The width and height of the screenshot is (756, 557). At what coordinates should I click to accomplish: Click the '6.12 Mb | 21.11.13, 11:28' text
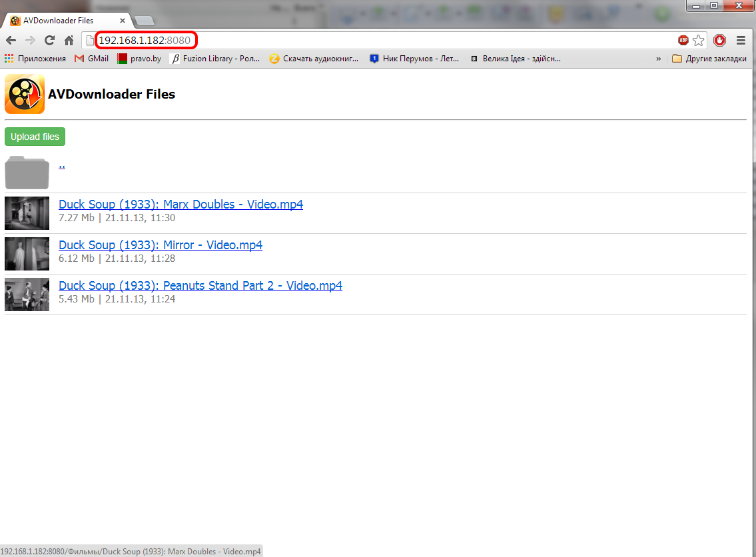click(x=117, y=259)
